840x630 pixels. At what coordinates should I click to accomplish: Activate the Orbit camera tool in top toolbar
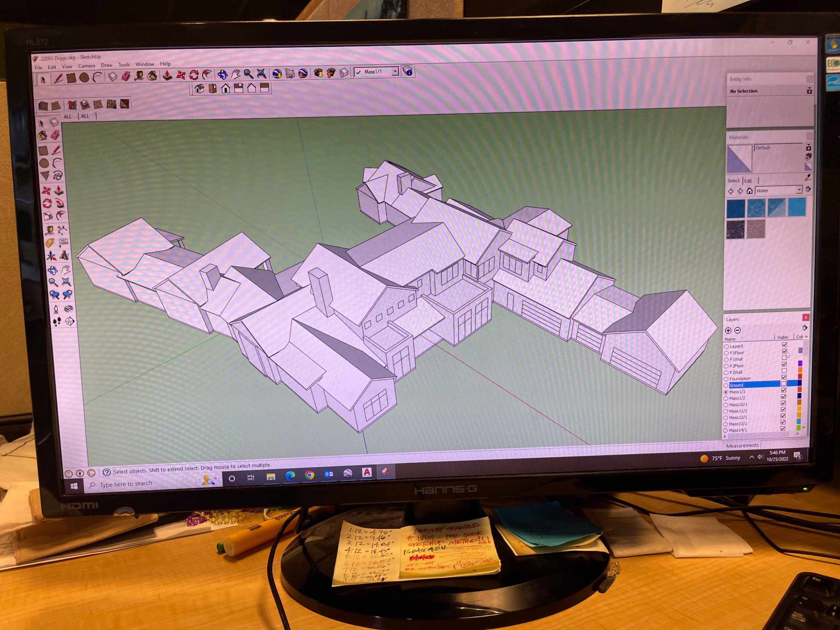(x=222, y=74)
